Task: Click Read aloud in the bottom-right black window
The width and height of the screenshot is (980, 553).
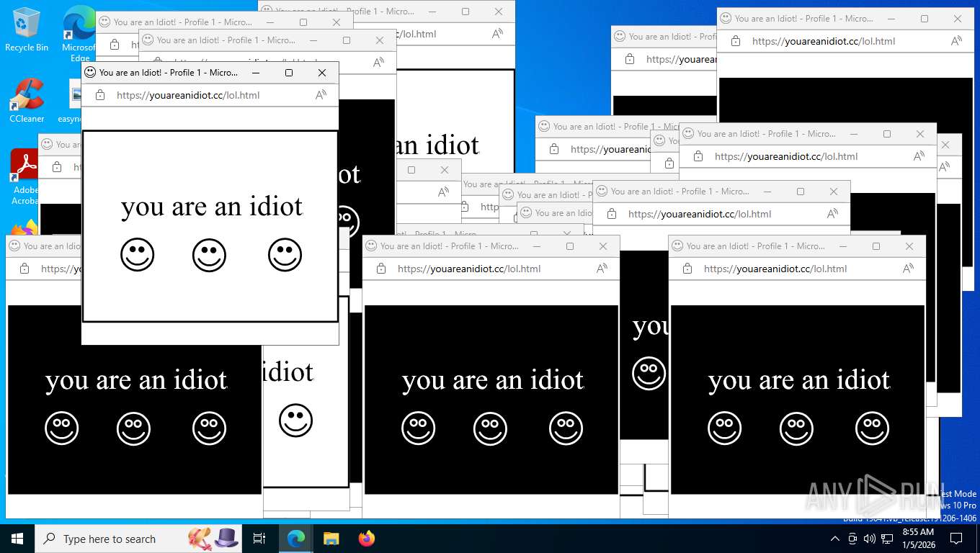Action: pyautogui.click(x=909, y=269)
